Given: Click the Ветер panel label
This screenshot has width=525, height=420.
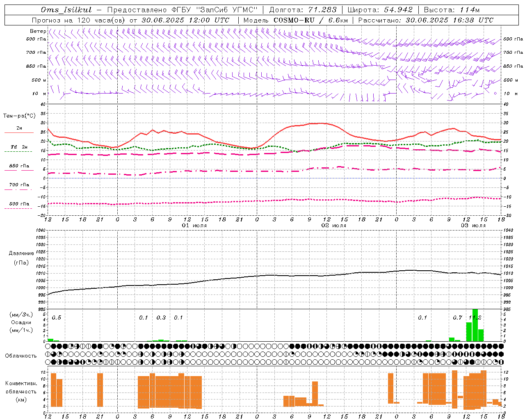Looking at the screenshot, I should point(38,31).
